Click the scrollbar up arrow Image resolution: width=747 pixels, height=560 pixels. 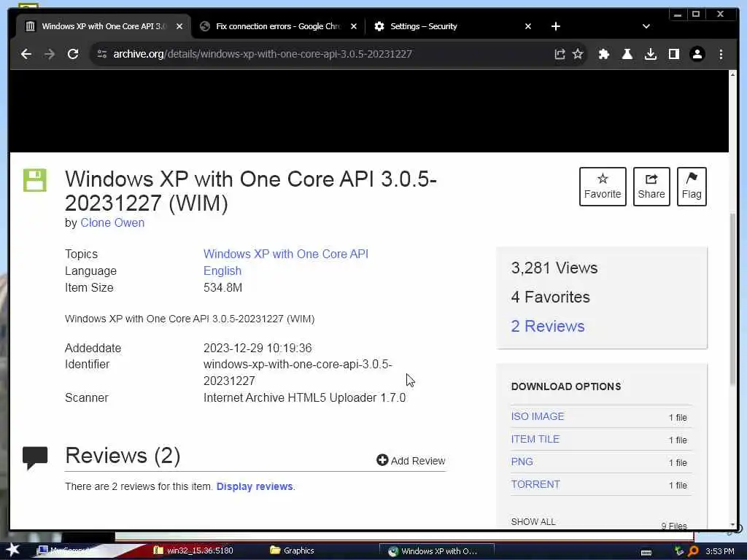coord(733,74)
